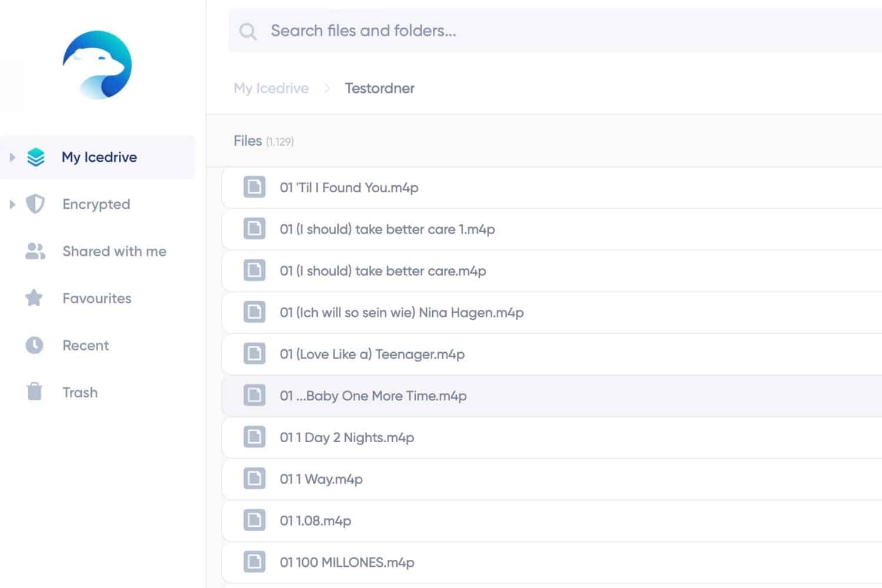Go to My Icedrive breadcrumb

coord(271,88)
